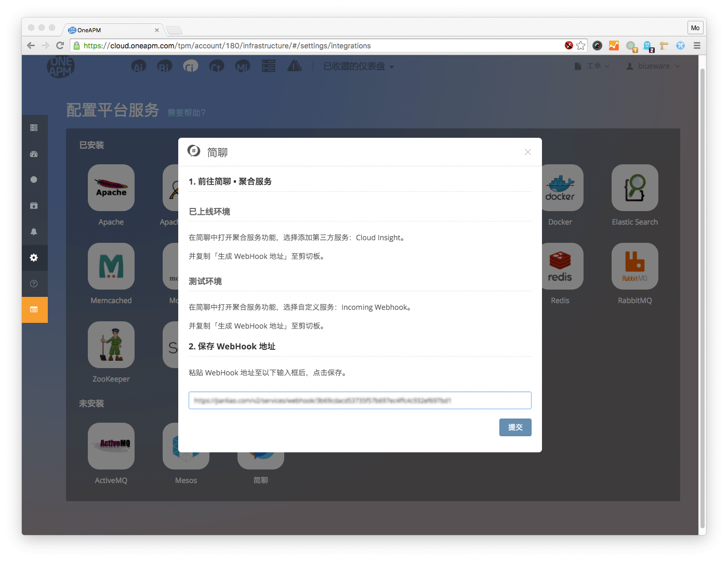Open the Memcached integration tile
Image resolution: width=728 pixels, height=561 pixels.
click(111, 266)
